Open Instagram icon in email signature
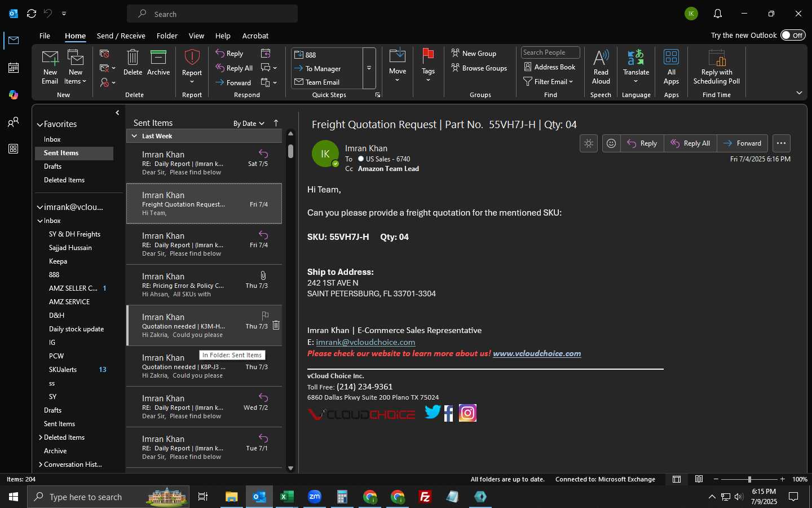Screen dimensions: 812x508 (467, 413)
